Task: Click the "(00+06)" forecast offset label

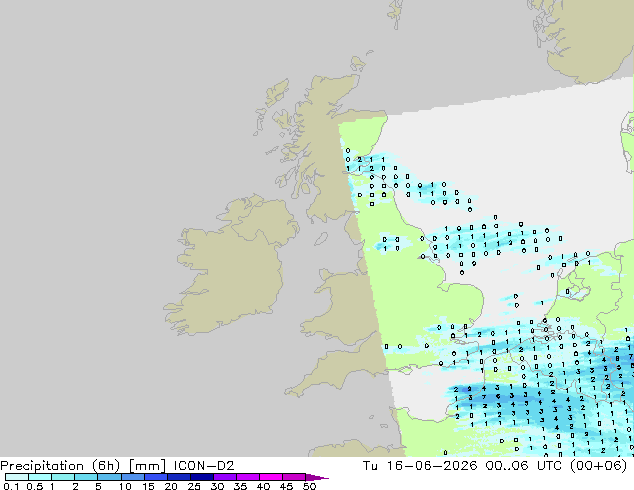Action: coord(598,466)
